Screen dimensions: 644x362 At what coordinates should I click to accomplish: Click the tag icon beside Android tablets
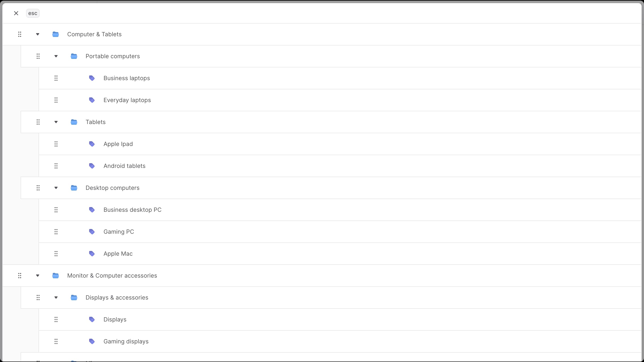[92, 166]
